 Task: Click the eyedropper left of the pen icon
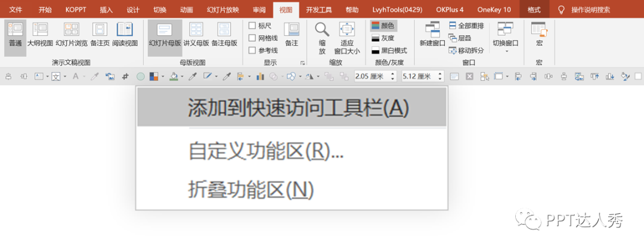click(193, 76)
